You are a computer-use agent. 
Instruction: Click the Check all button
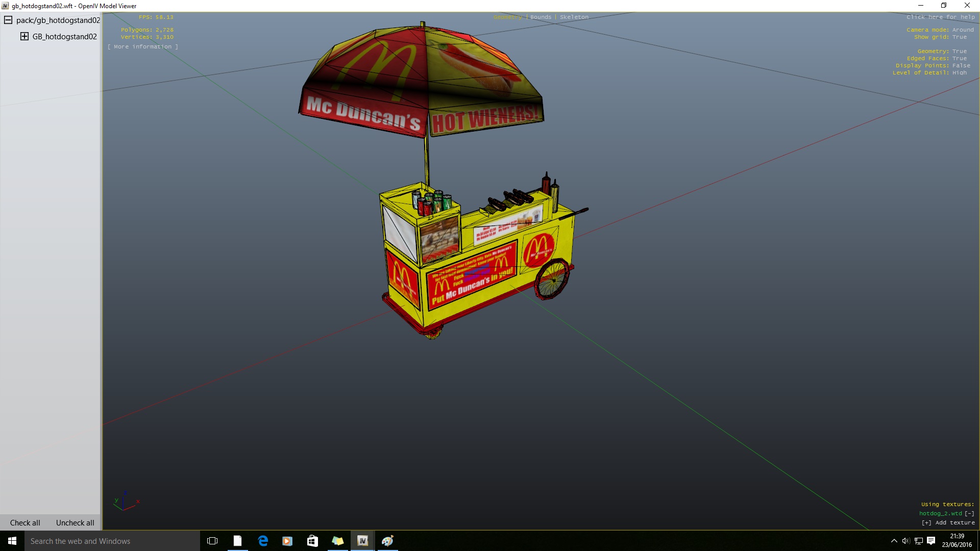click(25, 522)
